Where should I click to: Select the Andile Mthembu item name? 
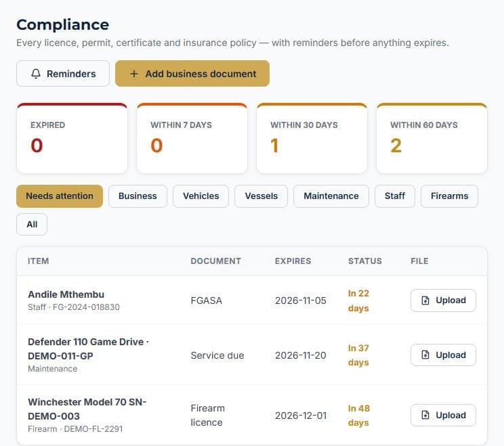pyautogui.click(x=66, y=294)
